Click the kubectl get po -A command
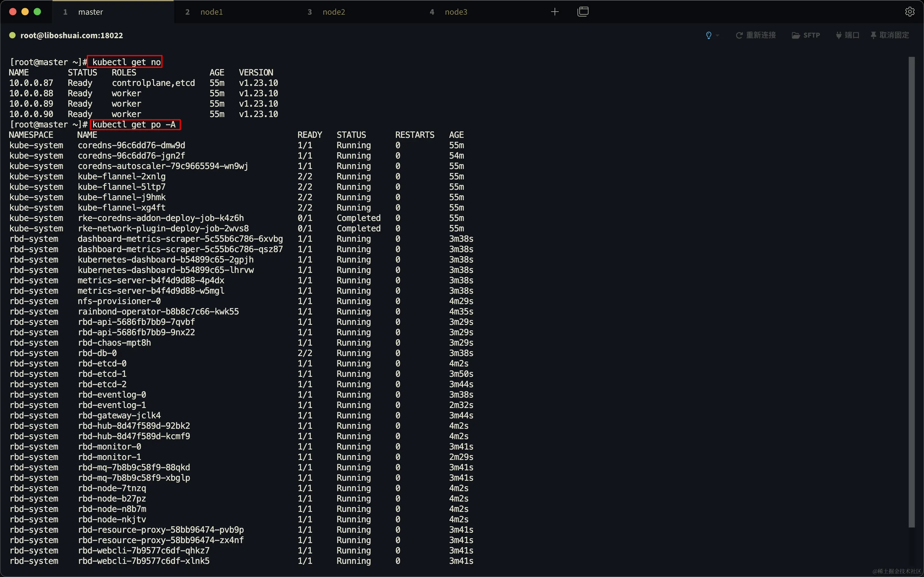 (x=134, y=124)
